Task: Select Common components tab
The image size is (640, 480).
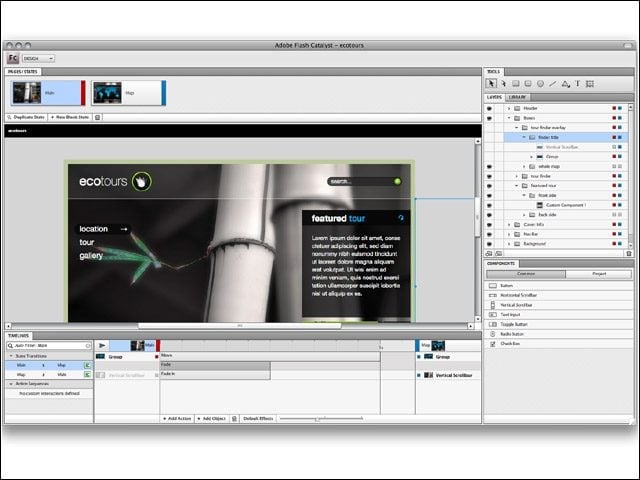Action: coord(526,274)
